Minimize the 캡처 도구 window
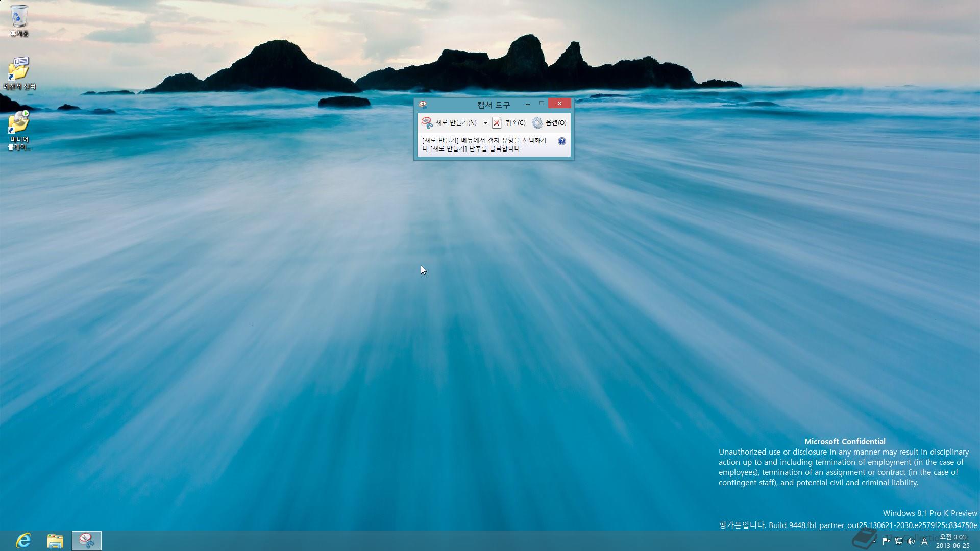Viewport: 980px width, 551px height. (x=527, y=104)
